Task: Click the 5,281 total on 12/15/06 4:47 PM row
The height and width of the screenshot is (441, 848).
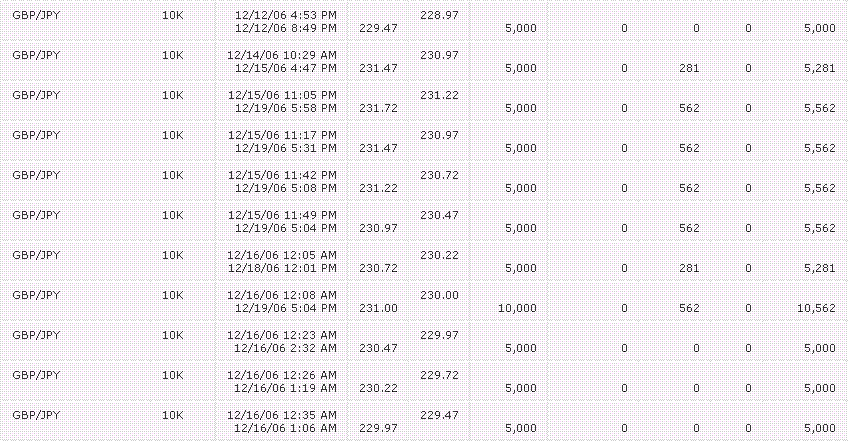Action: (x=820, y=68)
